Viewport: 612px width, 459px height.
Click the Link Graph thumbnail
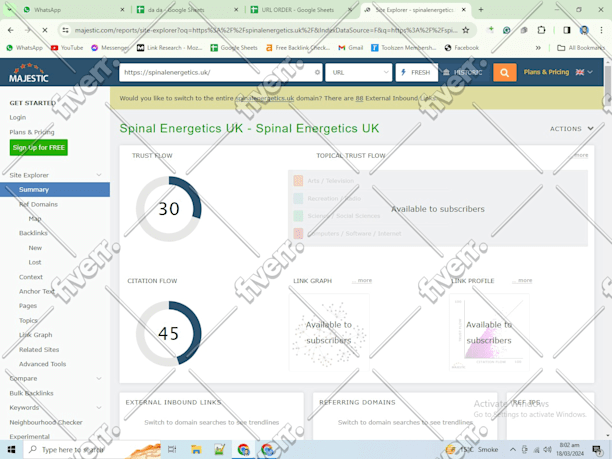point(329,332)
